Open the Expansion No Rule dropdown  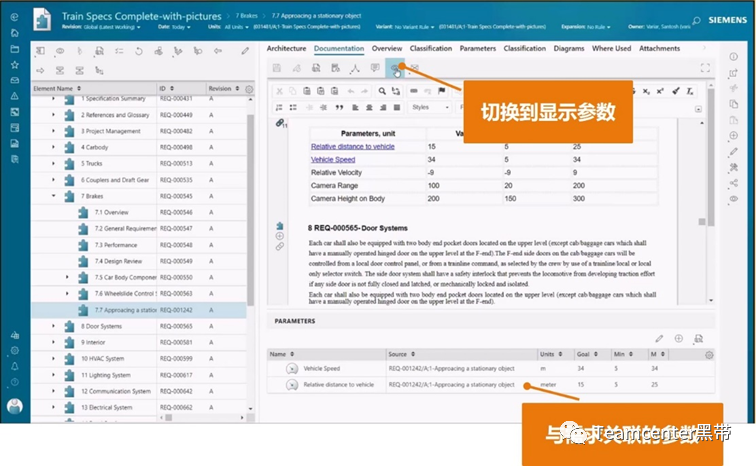click(585, 27)
